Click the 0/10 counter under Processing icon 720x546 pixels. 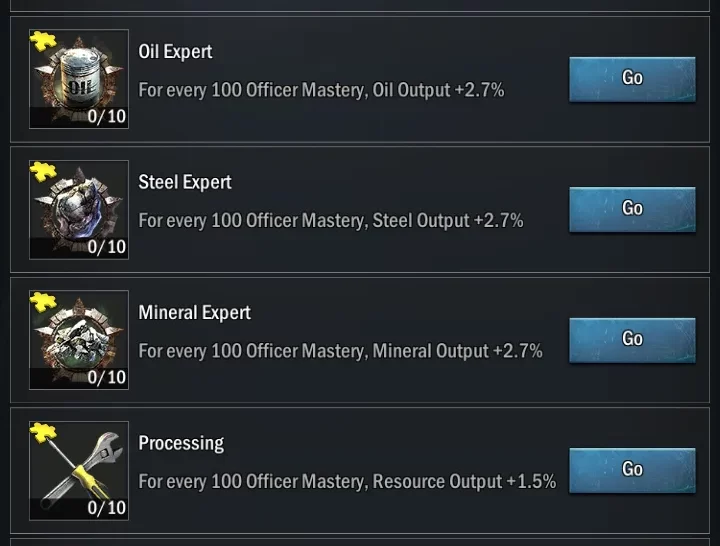[x=106, y=507]
